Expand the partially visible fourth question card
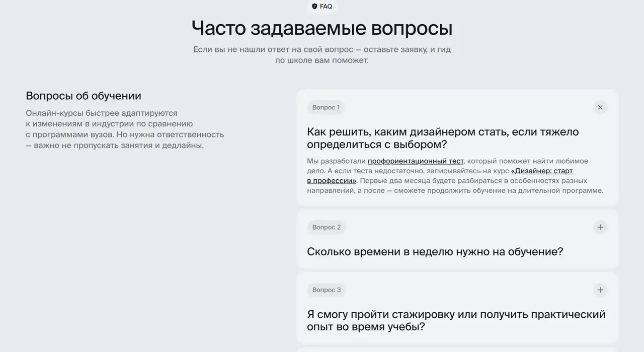The image size is (644, 352). (457, 349)
